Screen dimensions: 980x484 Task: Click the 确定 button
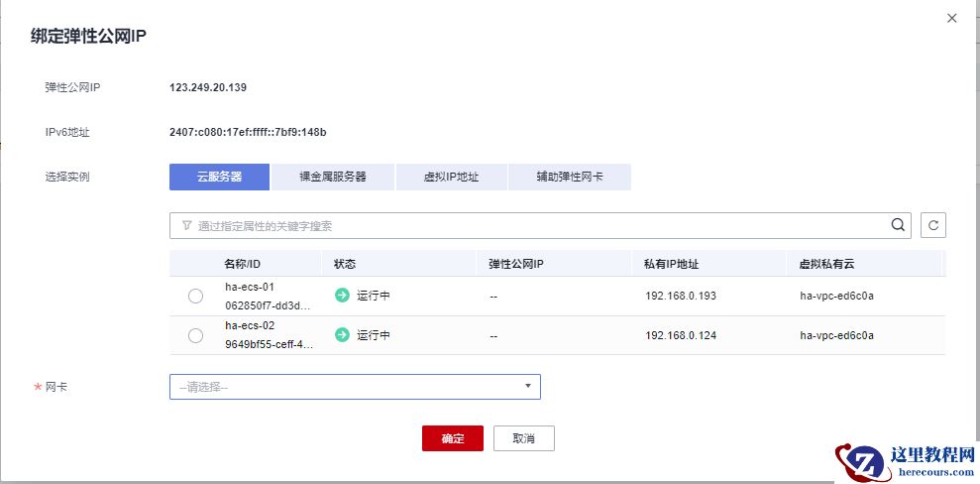tap(453, 438)
